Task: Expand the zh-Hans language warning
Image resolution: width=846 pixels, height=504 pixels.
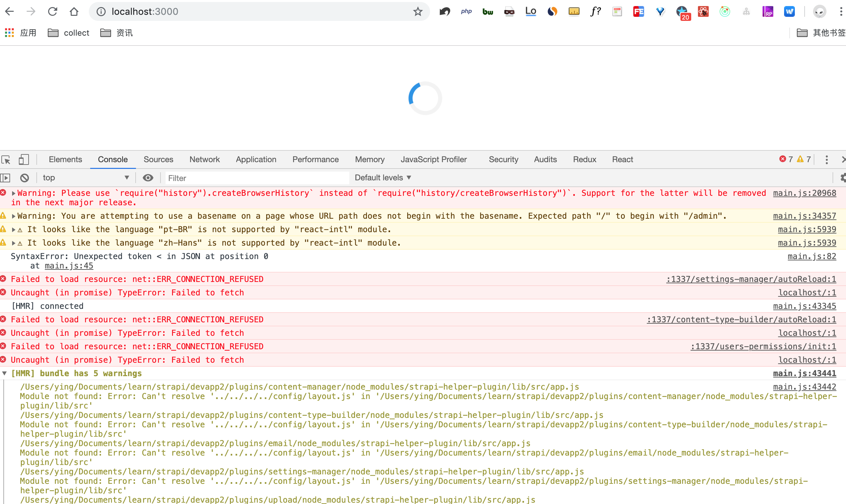Action: (13, 243)
